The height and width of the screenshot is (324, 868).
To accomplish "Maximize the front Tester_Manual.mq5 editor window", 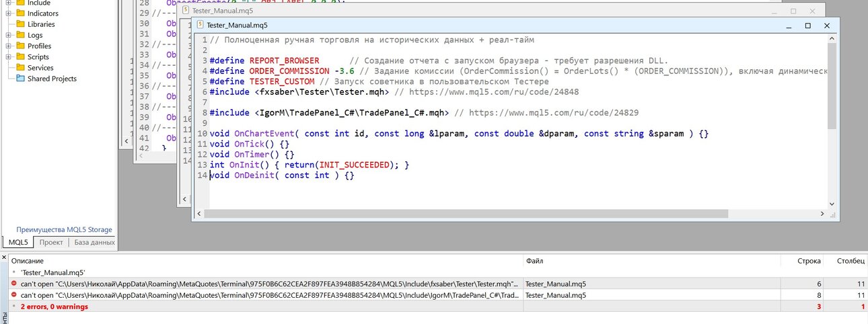I will click(x=808, y=26).
